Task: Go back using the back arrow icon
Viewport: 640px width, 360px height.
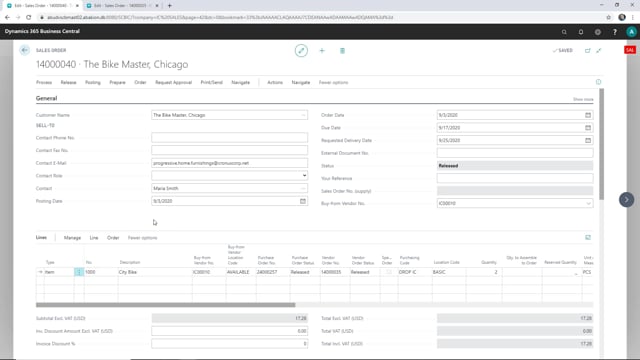Action: 24,50
